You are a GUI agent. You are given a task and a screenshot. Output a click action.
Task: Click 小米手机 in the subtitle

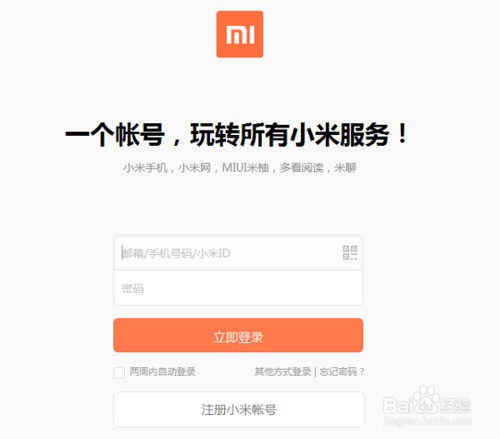145,168
